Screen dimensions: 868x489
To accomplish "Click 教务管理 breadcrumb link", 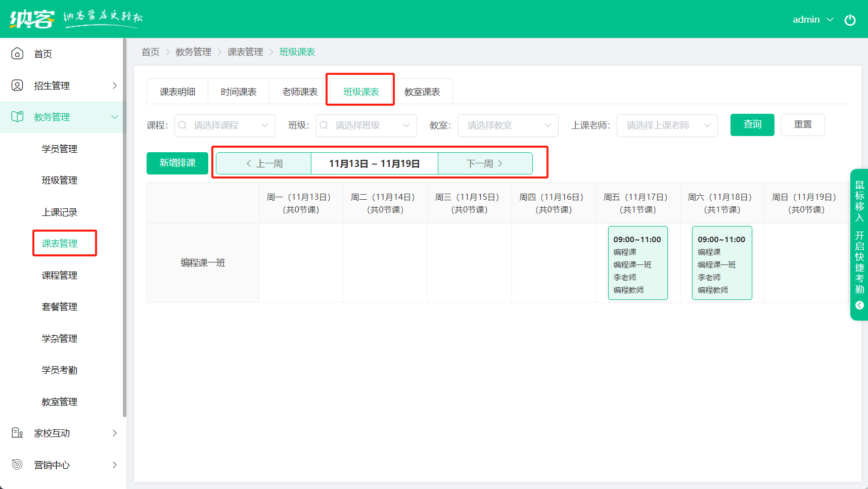I will [x=193, y=52].
